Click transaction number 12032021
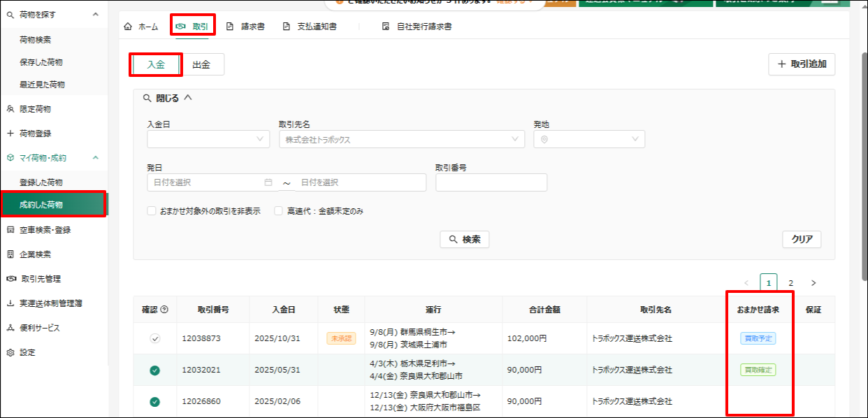 [201, 370]
